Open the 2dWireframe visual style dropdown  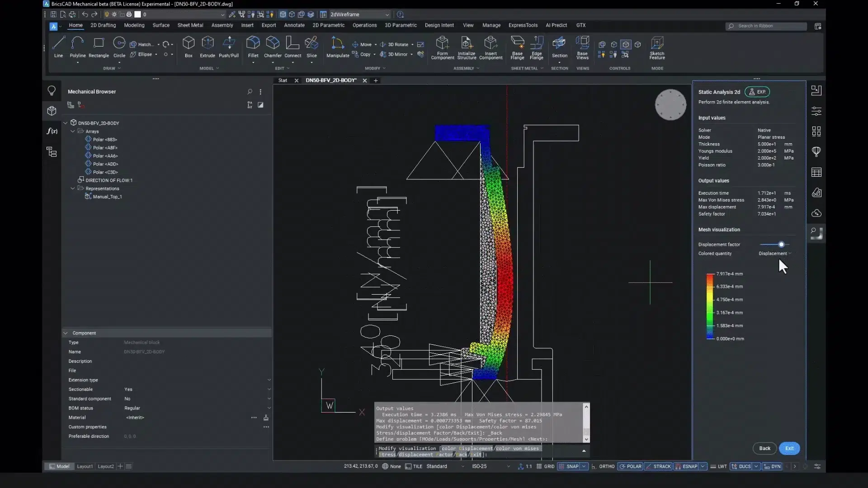pos(359,14)
